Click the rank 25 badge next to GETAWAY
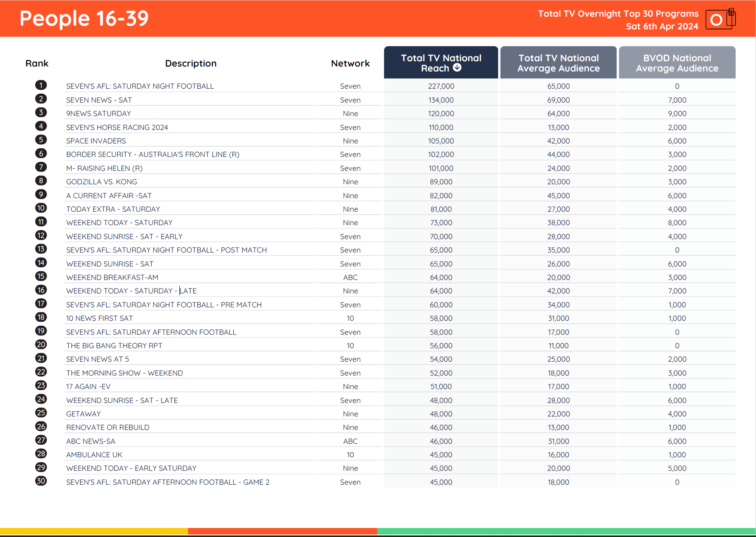The image size is (756, 537). pyautogui.click(x=41, y=413)
